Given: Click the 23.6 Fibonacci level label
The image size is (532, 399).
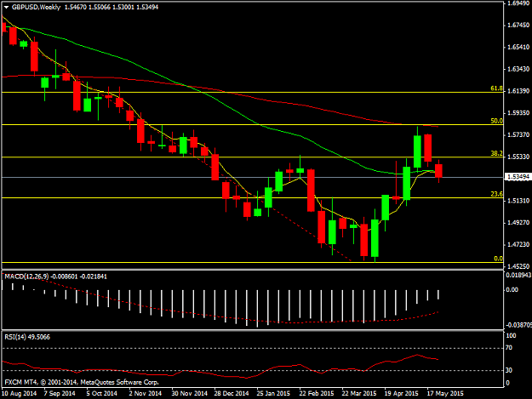Looking at the screenshot, I should pos(496,194).
